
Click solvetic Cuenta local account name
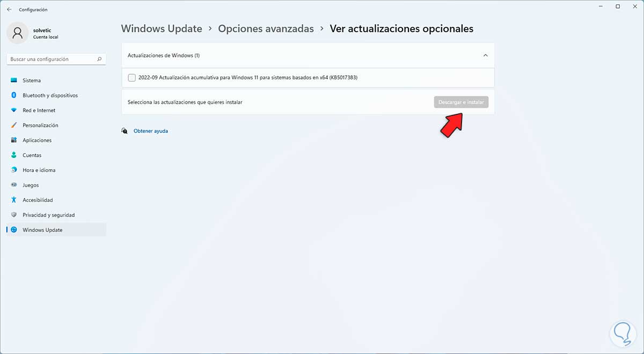coord(46,33)
